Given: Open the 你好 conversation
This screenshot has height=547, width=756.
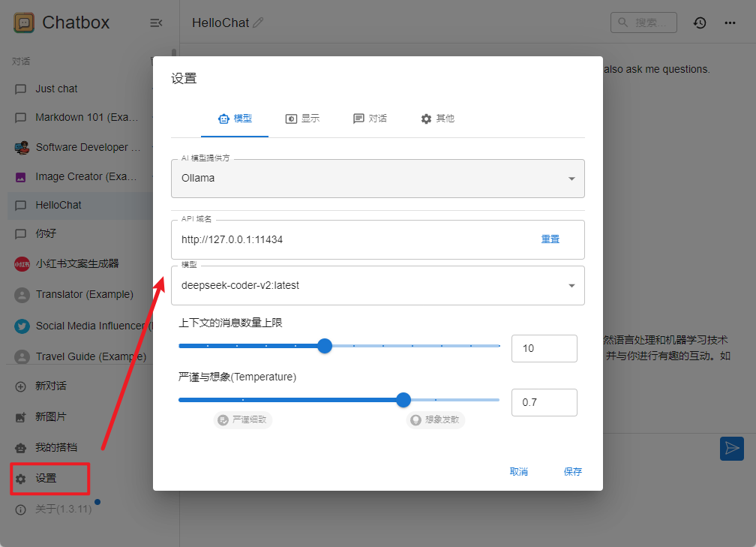Looking at the screenshot, I should [80, 234].
